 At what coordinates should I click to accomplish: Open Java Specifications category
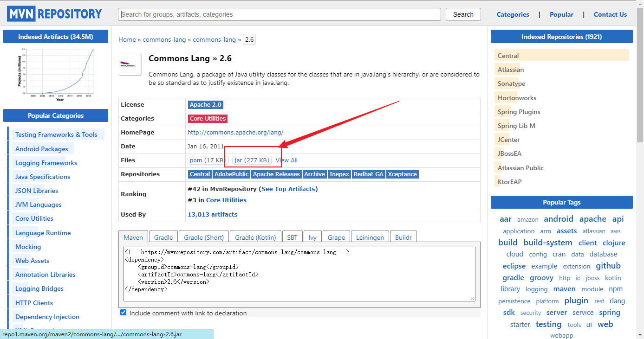coord(43,177)
